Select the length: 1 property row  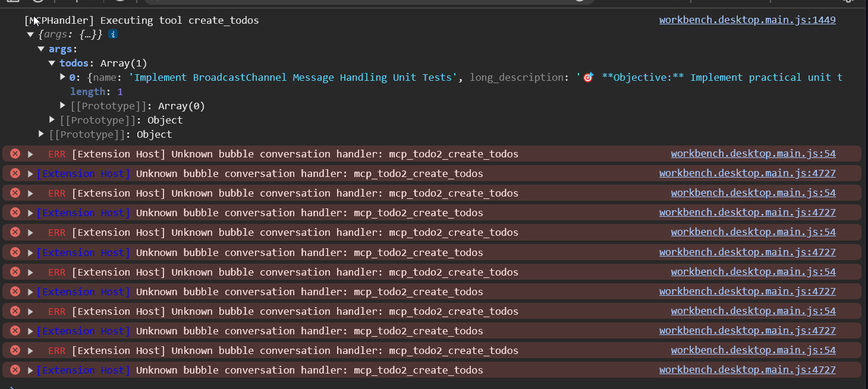(96, 91)
